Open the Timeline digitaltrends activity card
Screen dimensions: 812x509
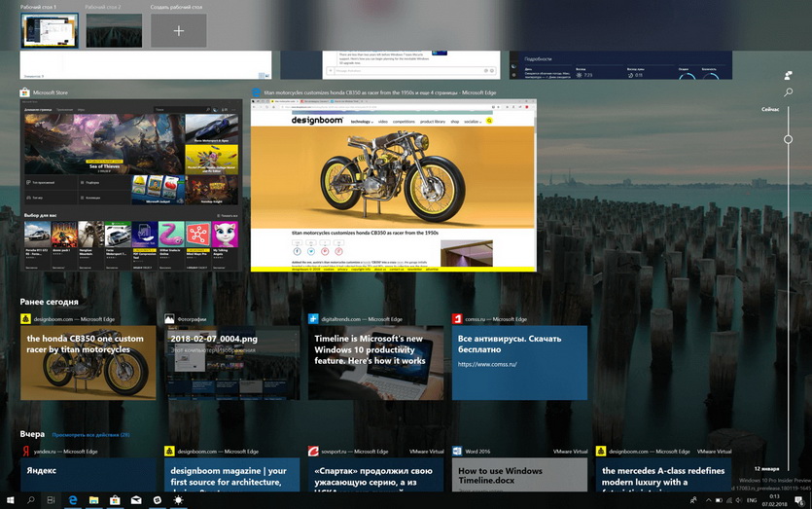(376, 362)
